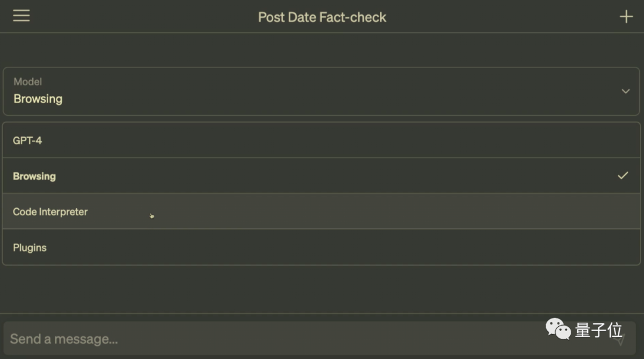The image size is (644, 359).
Task: Open the hamburger sidebar menu
Action: [x=21, y=16]
